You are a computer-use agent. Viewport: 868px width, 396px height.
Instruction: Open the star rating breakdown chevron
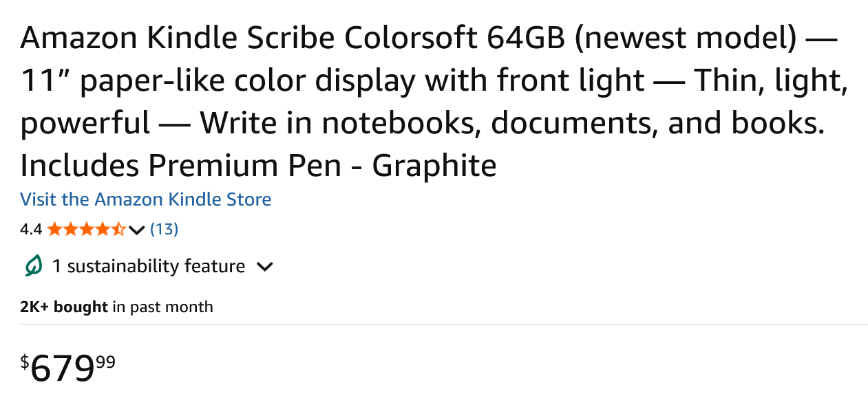(x=136, y=230)
